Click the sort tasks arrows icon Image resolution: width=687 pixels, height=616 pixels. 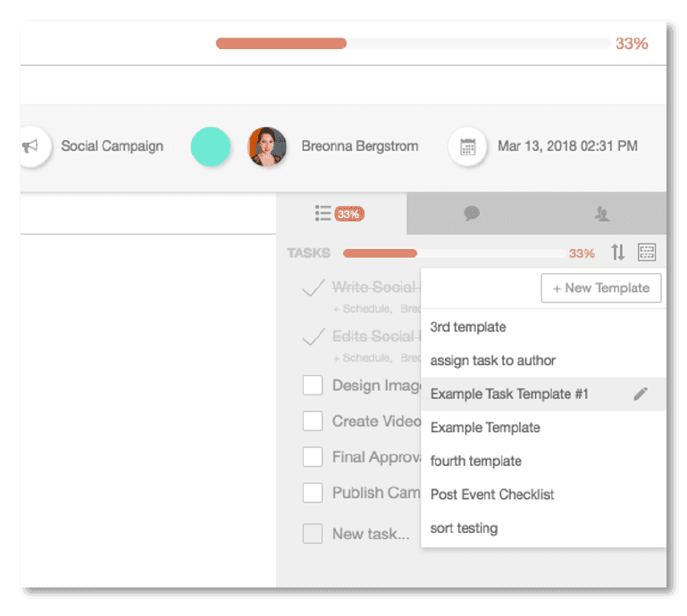click(617, 253)
